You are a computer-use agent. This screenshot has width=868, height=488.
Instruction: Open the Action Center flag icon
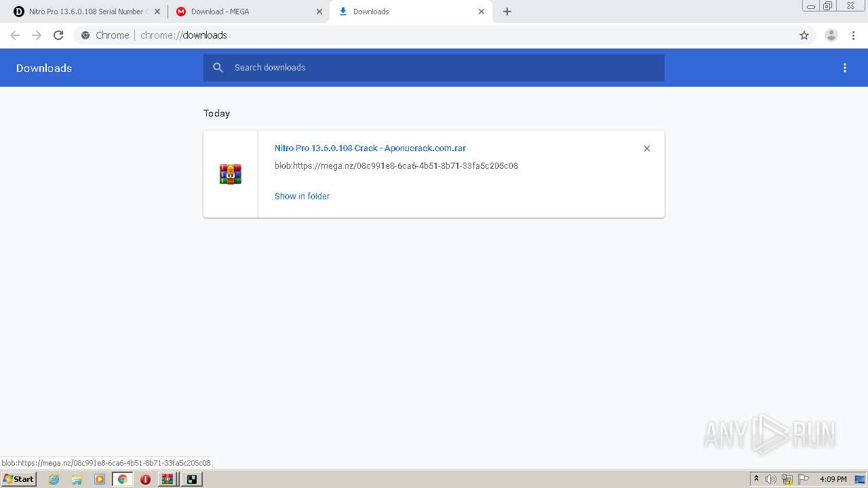click(x=804, y=479)
